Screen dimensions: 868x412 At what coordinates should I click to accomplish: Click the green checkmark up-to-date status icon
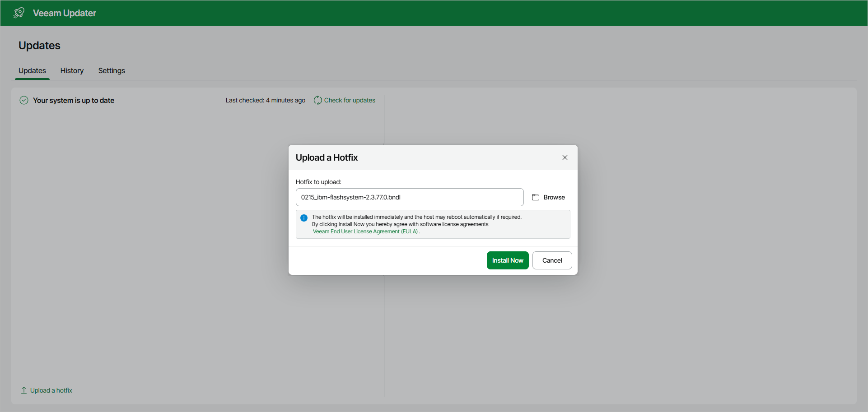pyautogui.click(x=24, y=100)
